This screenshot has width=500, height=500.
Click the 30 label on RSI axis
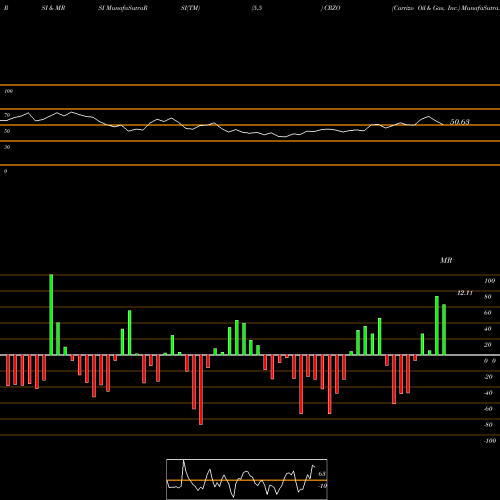(7, 147)
